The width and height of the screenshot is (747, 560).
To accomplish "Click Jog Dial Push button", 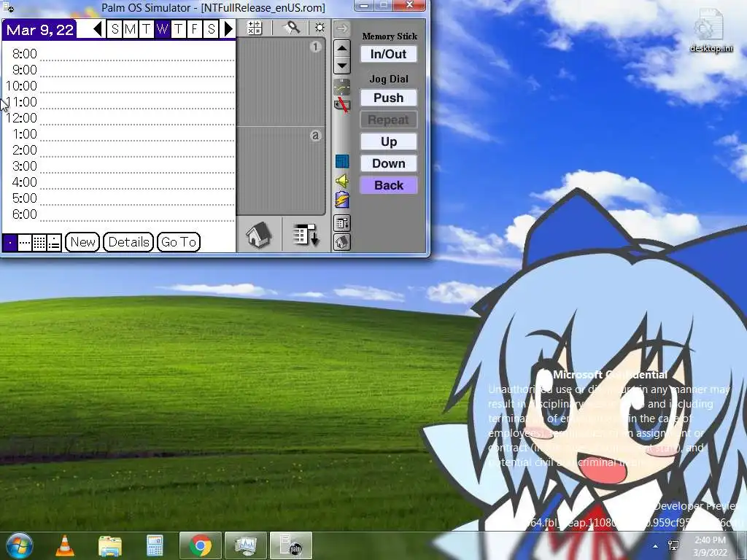I will click(x=388, y=98).
